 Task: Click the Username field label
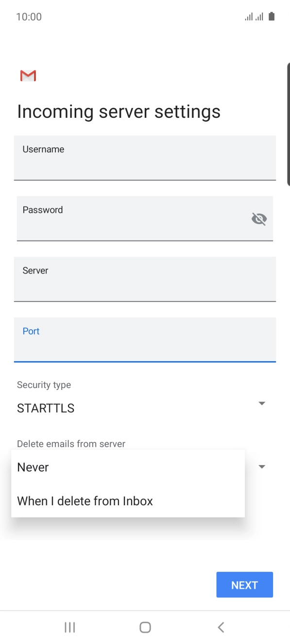point(43,149)
